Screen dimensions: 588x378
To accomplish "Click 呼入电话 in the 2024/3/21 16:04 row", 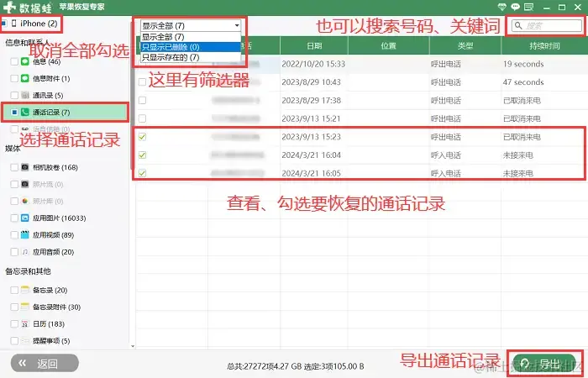I will point(445,155).
